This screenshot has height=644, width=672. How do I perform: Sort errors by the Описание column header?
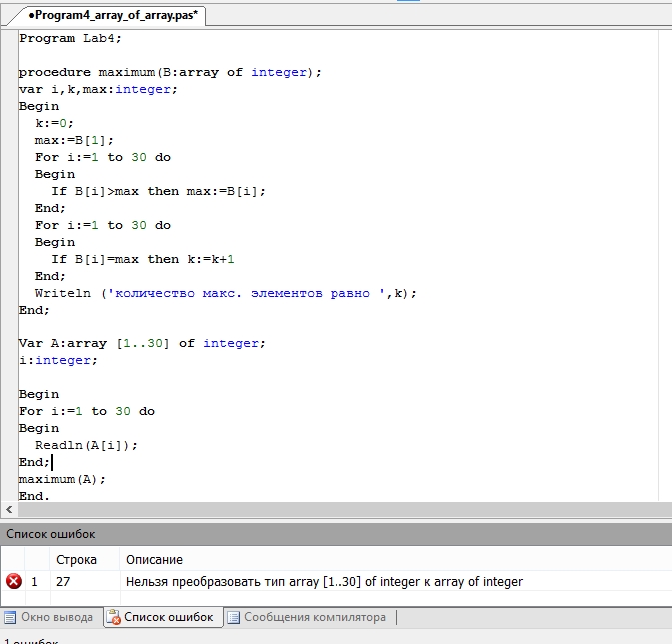155,559
